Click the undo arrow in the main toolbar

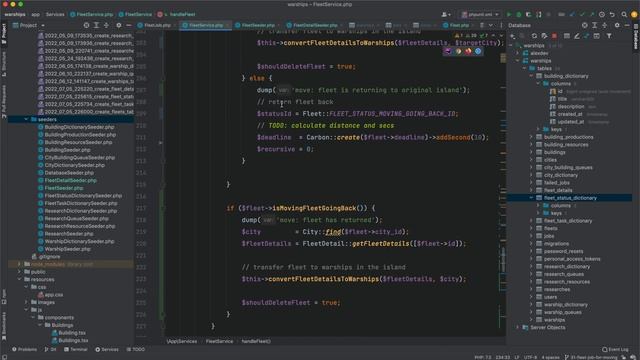(x=612, y=14)
